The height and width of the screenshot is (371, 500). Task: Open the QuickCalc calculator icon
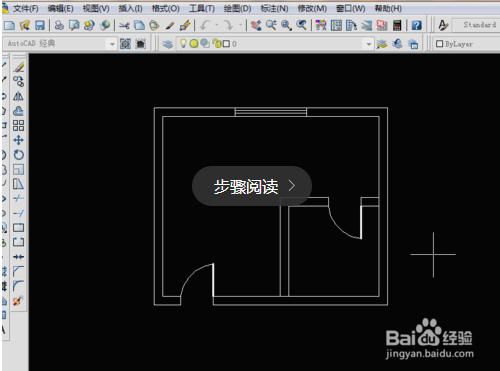coord(397,25)
